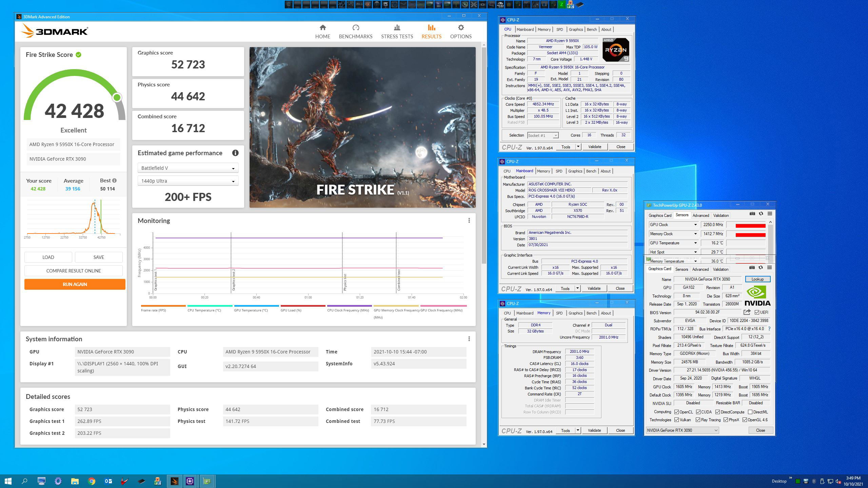Click the RUN AGAIN button
Screen dimensions: 868x488
(x=75, y=284)
